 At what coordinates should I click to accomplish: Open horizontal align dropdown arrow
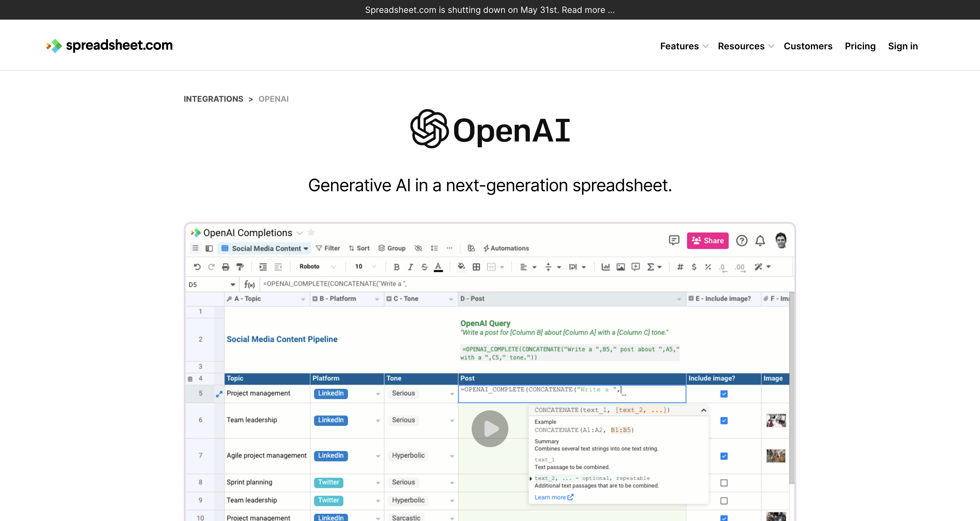pyautogui.click(x=534, y=267)
